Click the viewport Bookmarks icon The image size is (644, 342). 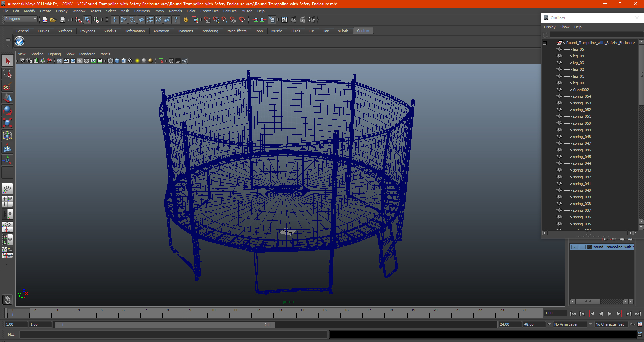coord(36,61)
